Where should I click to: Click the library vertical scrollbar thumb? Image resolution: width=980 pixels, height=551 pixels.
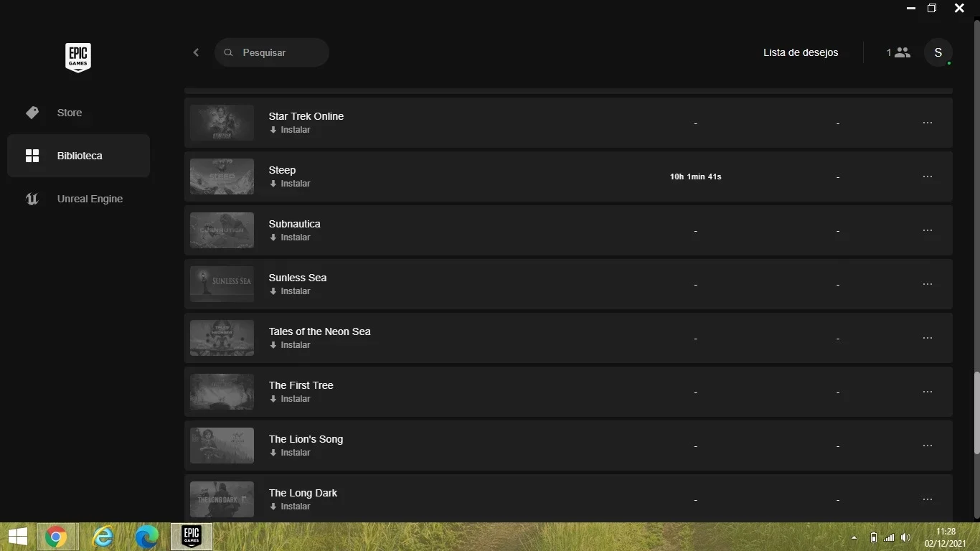point(976,413)
